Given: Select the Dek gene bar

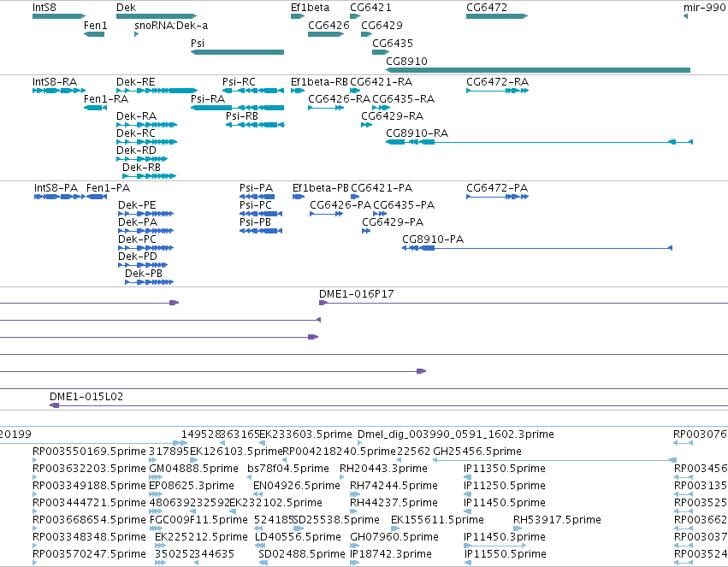Looking at the screenshot, I should coord(157,16).
